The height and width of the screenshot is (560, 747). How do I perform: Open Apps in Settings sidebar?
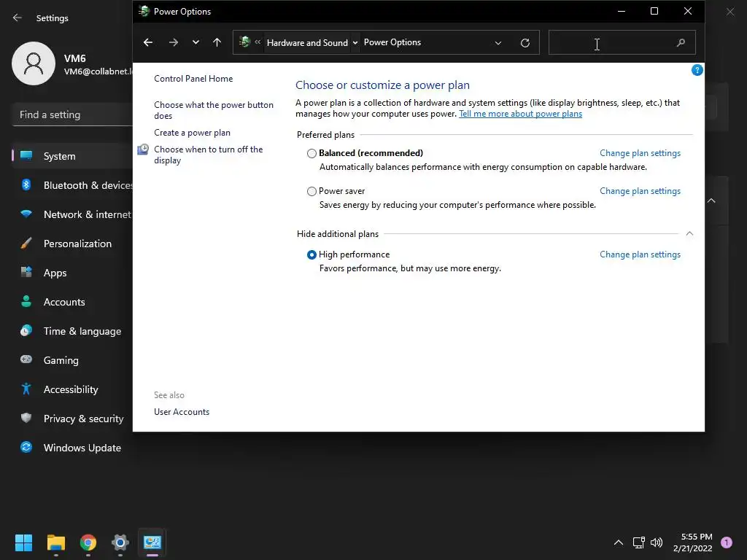(72, 273)
